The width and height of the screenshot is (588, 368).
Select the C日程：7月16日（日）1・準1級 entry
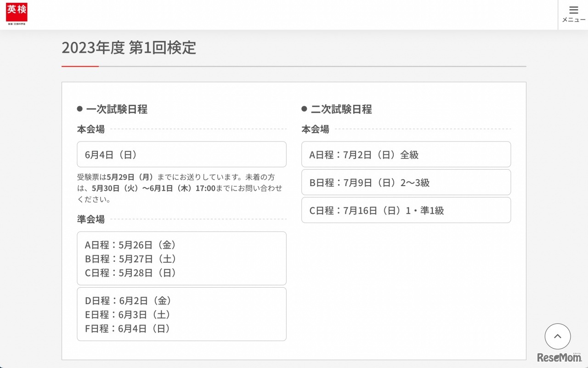click(406, 210)
